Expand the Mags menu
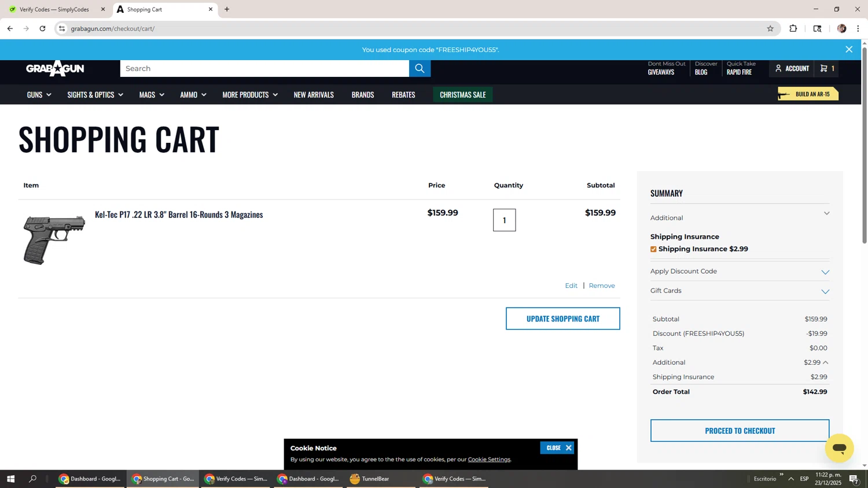 tap(152, 95)
